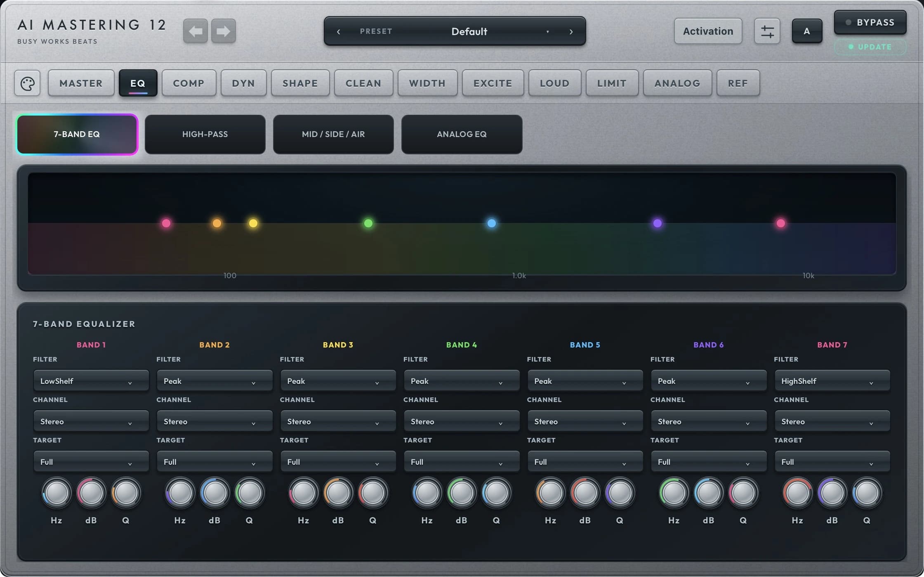Switch to the REF tab

(x=738, y=83)
